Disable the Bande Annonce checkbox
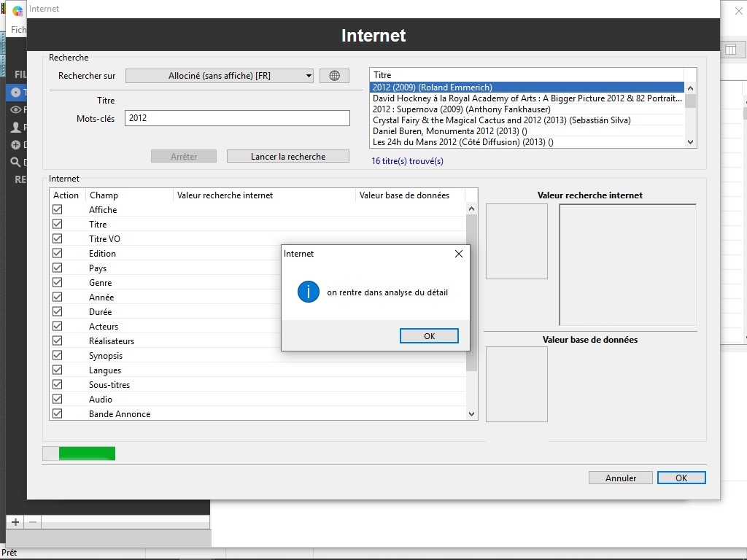Viewport: 747px width, 560px height. [57, 413]
